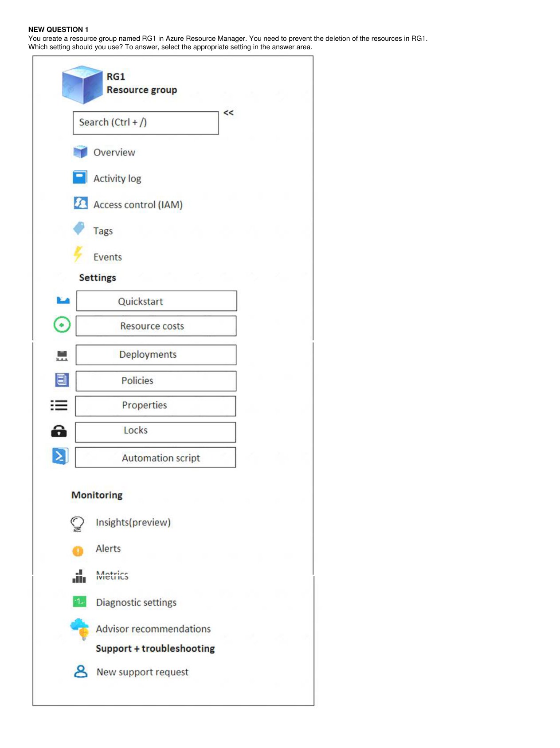Click the Diagnostic settings green icon
The height and width of the screenshot is (748, 560).
pyautogui.click(x=79, y=602)
